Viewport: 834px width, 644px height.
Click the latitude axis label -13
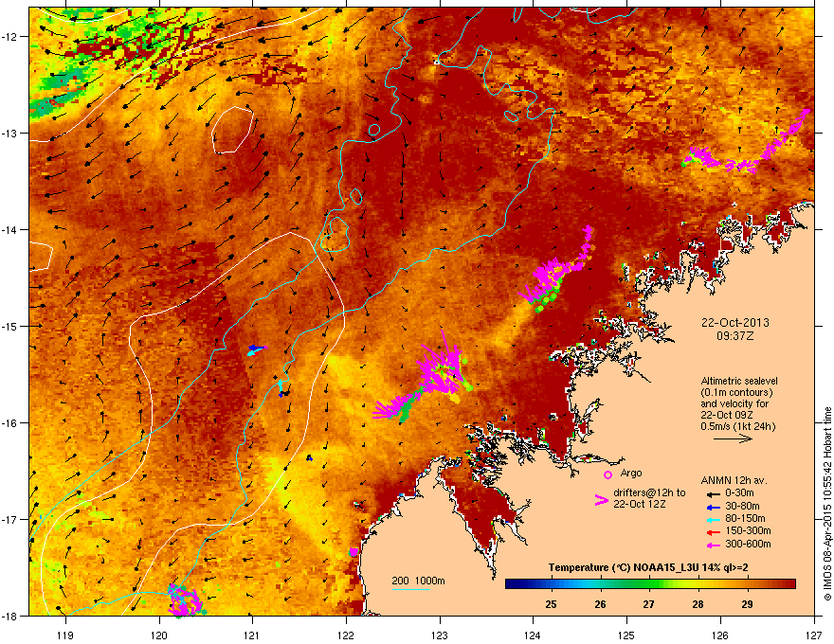pyautogui.click(x=9, y=133)
